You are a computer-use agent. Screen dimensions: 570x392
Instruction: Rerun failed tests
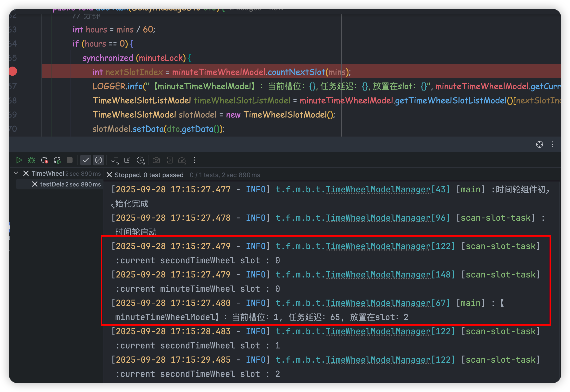(x=45, y=160)
